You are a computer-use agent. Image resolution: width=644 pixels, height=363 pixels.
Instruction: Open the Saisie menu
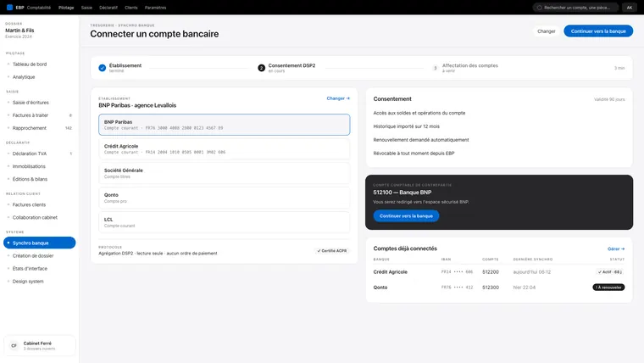click(86, 8)
